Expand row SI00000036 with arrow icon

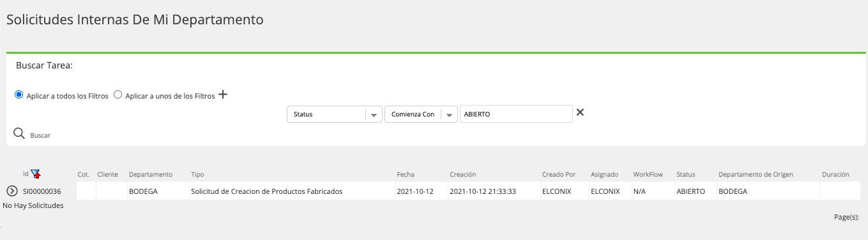(11, 191)
